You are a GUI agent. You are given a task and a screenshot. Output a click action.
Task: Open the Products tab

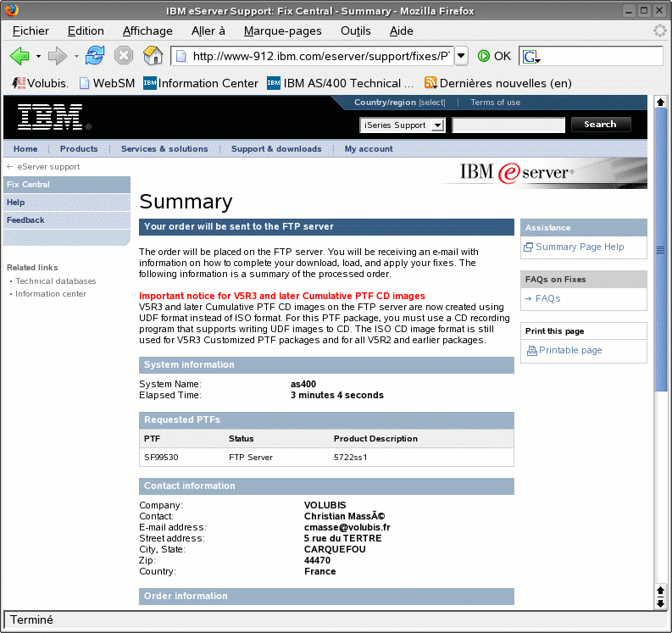click(79, 148)
